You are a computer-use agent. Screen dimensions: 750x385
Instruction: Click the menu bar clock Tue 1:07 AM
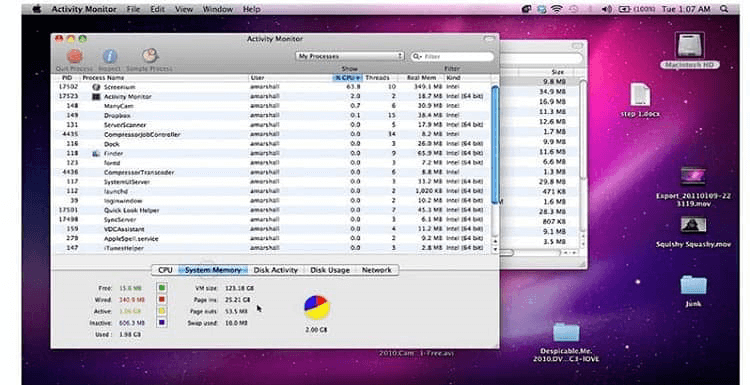(x=686, y=9)
